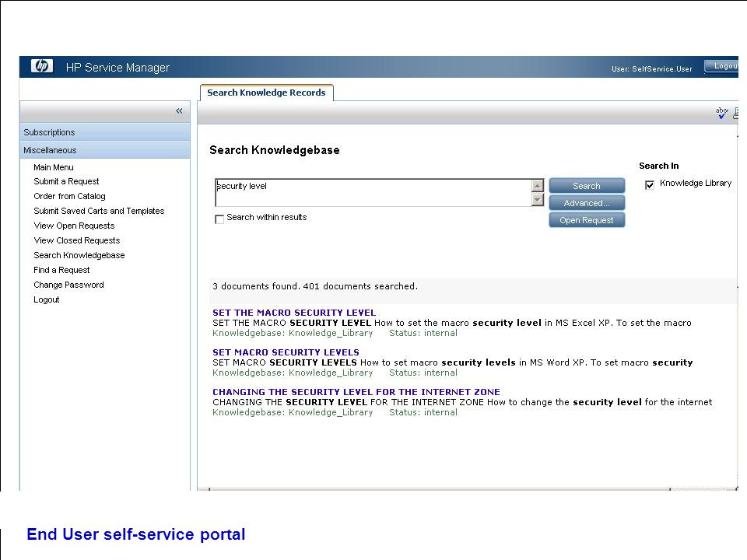The image size is (747, 560).
Task: Collapse the Miscellaneous section
Action: click(x=105, y=150)
